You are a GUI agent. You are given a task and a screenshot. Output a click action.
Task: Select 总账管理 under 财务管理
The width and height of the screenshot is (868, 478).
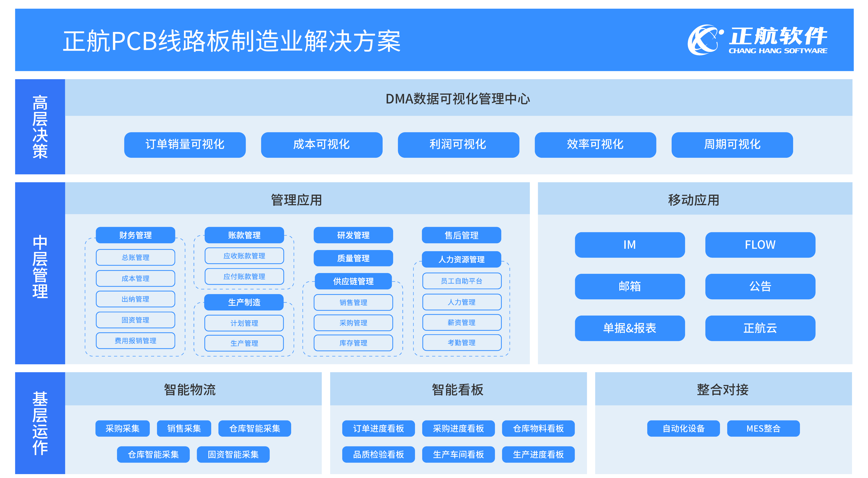(136, 257)
